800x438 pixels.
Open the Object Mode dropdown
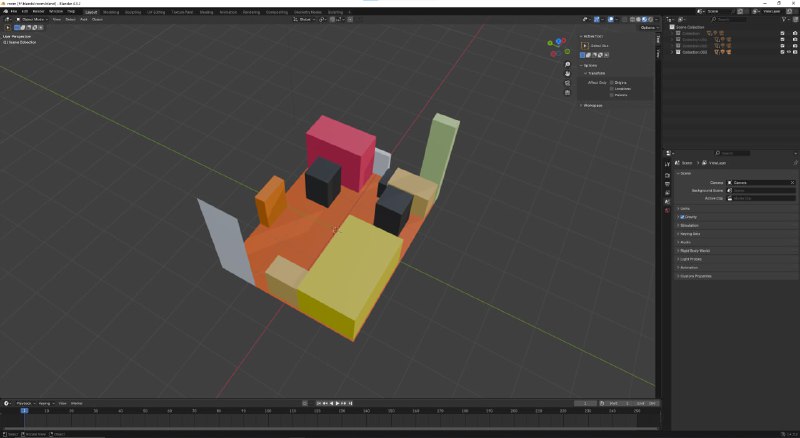pos(32,19)
